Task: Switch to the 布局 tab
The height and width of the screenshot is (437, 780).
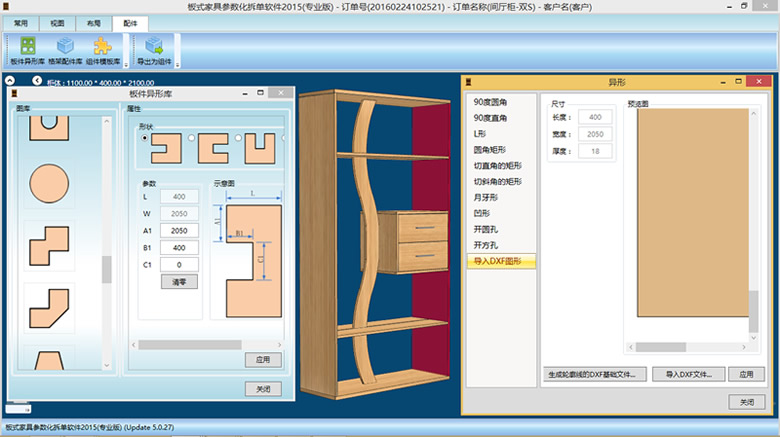Action: pos(93,22)
